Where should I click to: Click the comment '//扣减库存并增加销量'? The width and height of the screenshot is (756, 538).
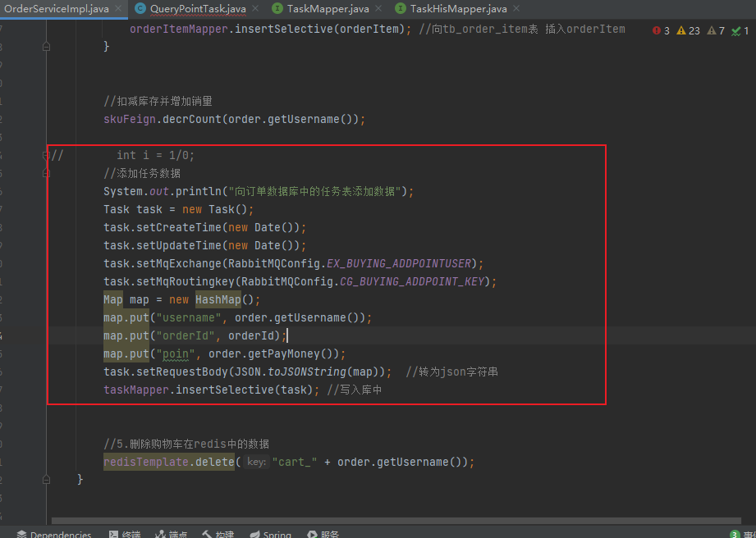pos(158,101)
